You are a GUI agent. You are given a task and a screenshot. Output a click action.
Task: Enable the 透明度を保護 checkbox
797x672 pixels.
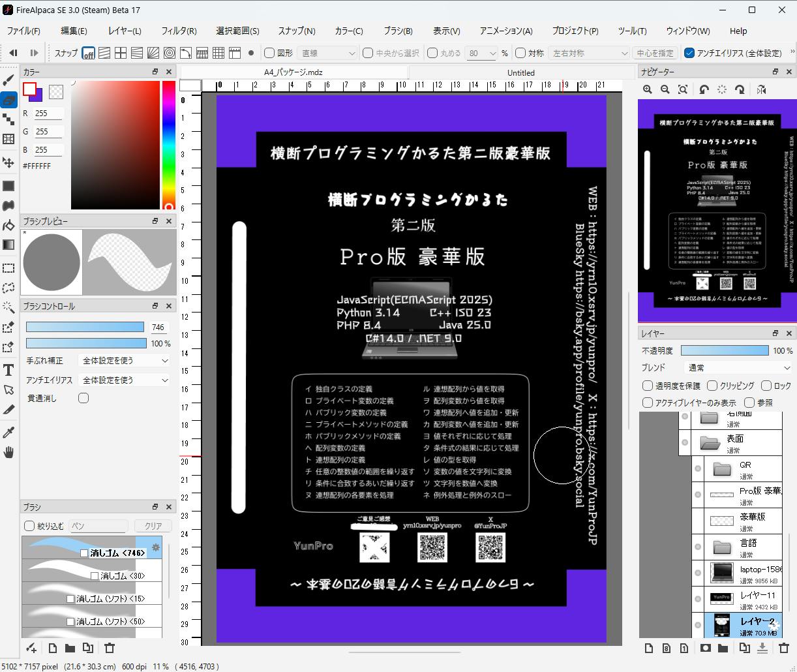[648, 386]
